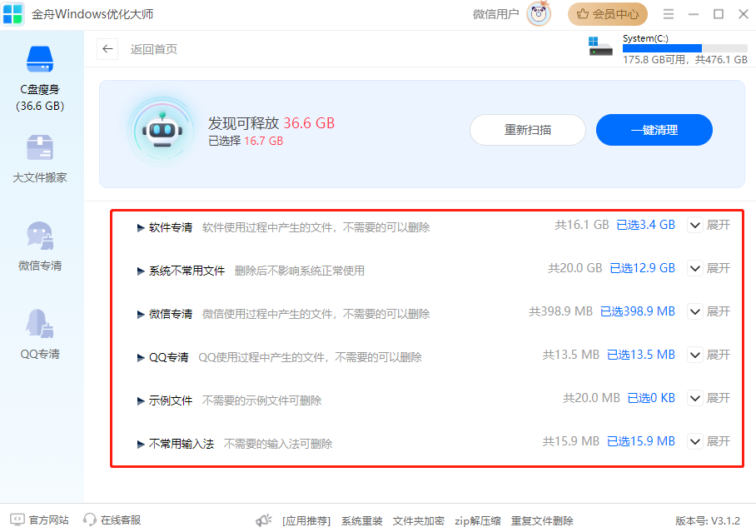Click the back arrow icon
Viewport: 756px width, 532px height.
107,49
